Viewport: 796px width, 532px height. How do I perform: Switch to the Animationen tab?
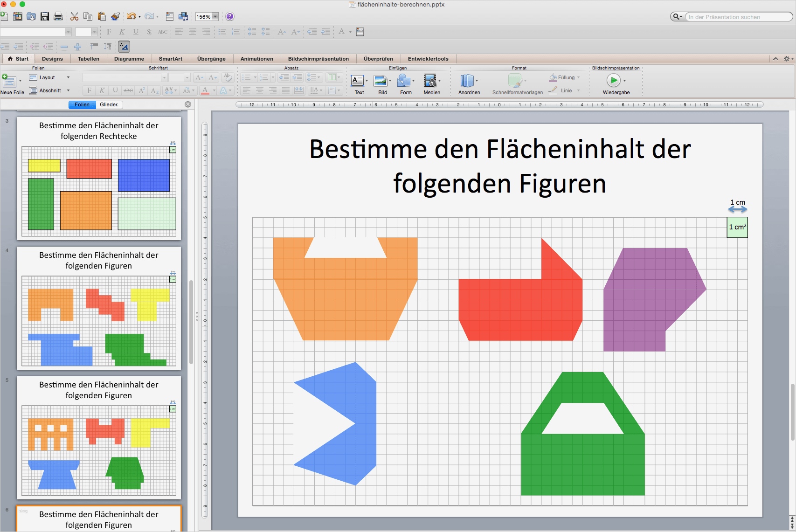pyautogui.click(x=256, y=59)
